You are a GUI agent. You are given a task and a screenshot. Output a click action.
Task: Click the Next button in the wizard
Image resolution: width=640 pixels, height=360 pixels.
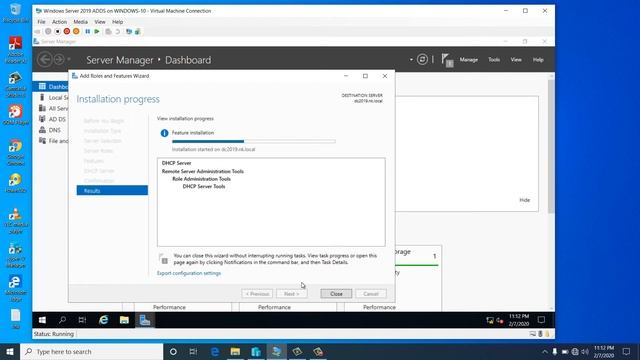tap(291, 294)
